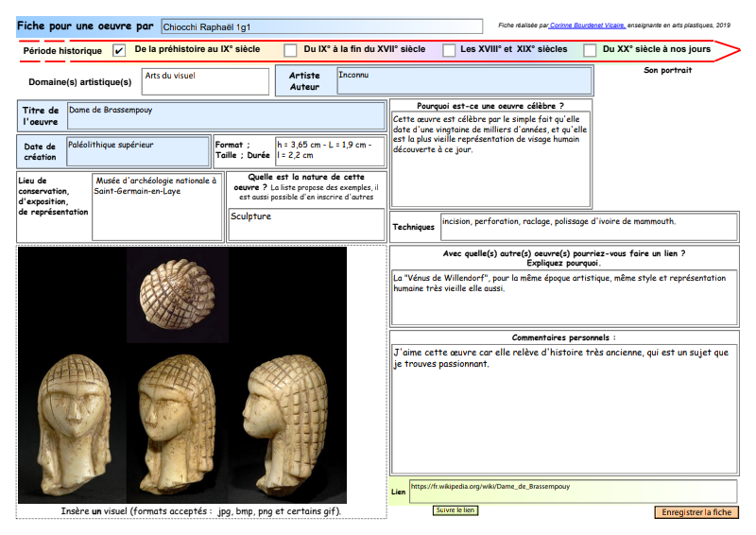Click the Commentaires personnels text area
This screenshot has height=535, width=756.
click(x=564, y=409)
